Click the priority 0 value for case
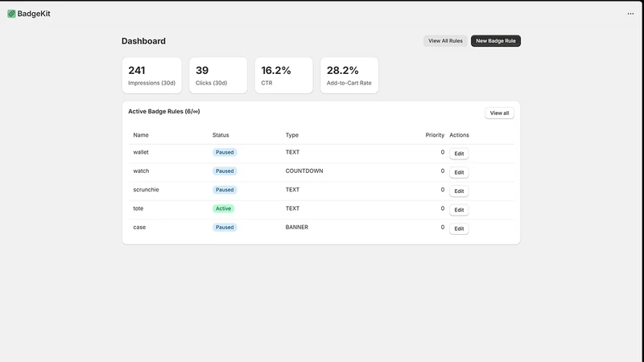This screenshot has height=362, width=644. (442, 227)
